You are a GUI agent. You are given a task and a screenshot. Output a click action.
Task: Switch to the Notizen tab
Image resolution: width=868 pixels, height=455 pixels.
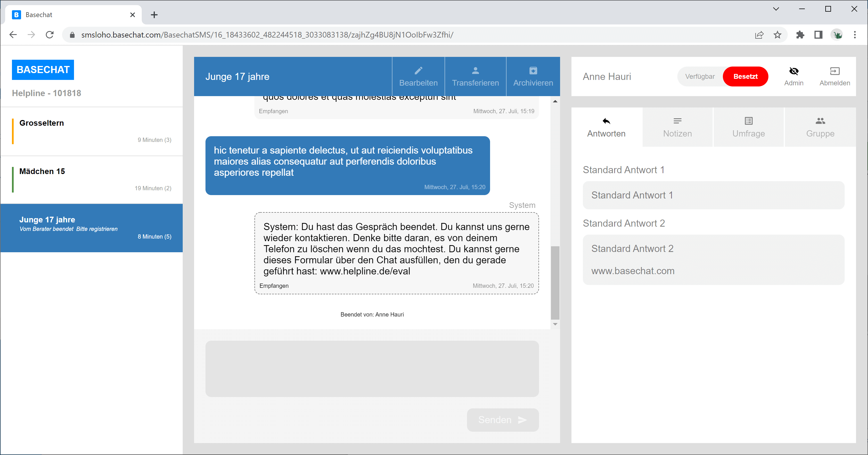coord(677,127)
